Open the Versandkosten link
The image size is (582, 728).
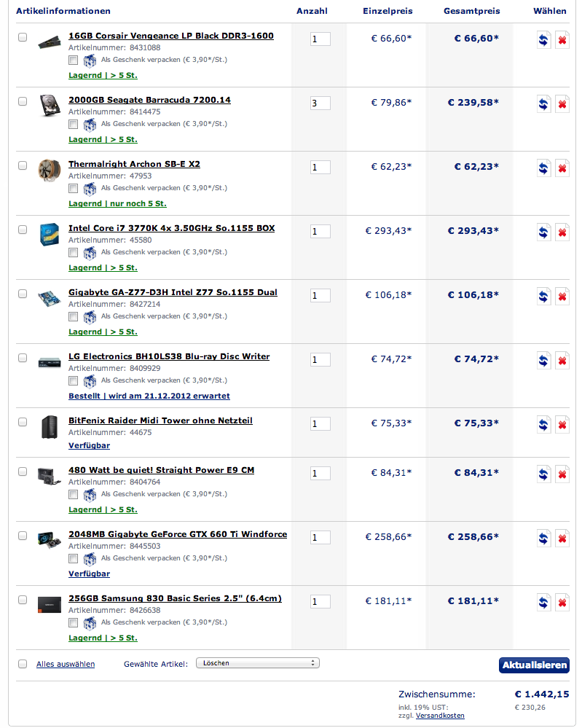coord(440,716)
